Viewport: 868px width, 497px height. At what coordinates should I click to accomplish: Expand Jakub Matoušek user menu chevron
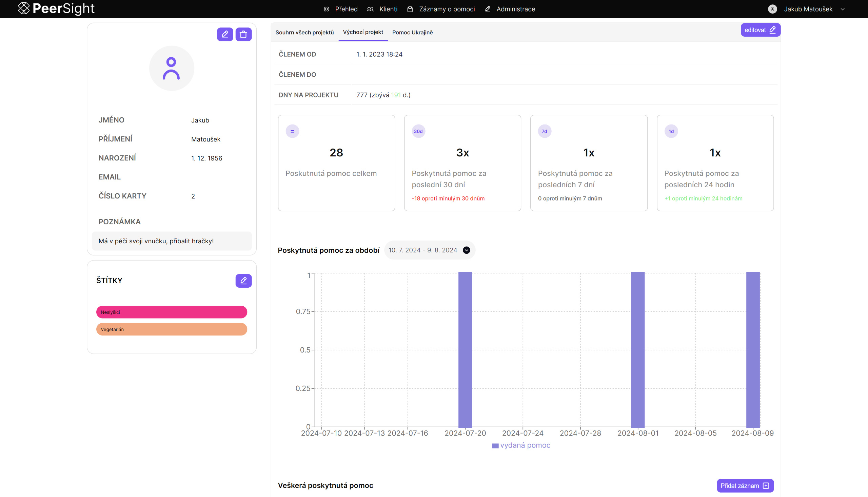click(843, 9)
